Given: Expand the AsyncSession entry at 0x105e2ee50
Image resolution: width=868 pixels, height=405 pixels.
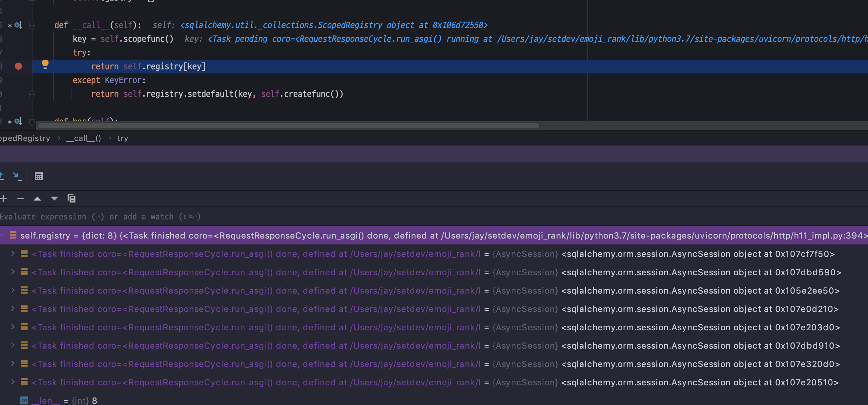Looking at the screenshot, I should (x=13, y=290).
